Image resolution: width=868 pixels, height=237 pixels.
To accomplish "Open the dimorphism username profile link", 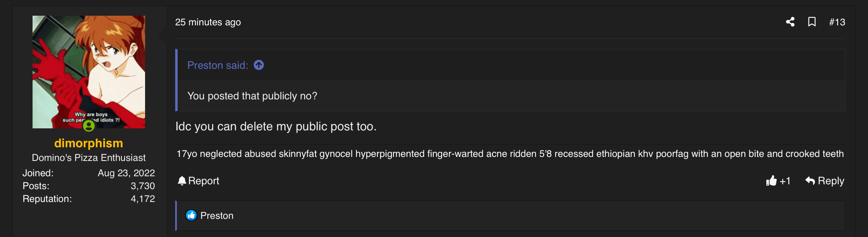I will tap(89, 143).
